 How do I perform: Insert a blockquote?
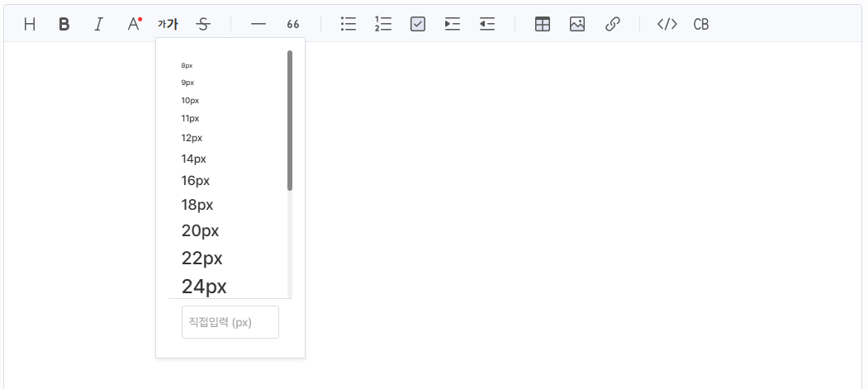coord(293,24)
